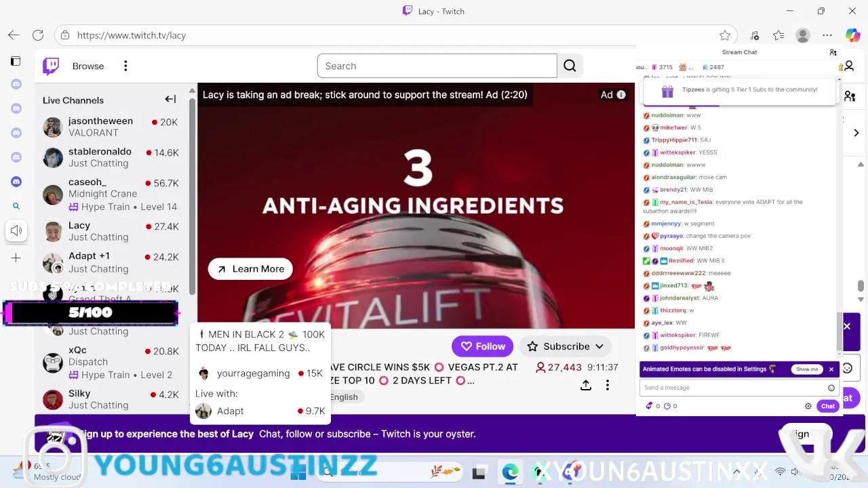Open chat settings gear icon
The height and width of the screenshot is (488, 868).
pyautogui.click(x=808, y=406)
